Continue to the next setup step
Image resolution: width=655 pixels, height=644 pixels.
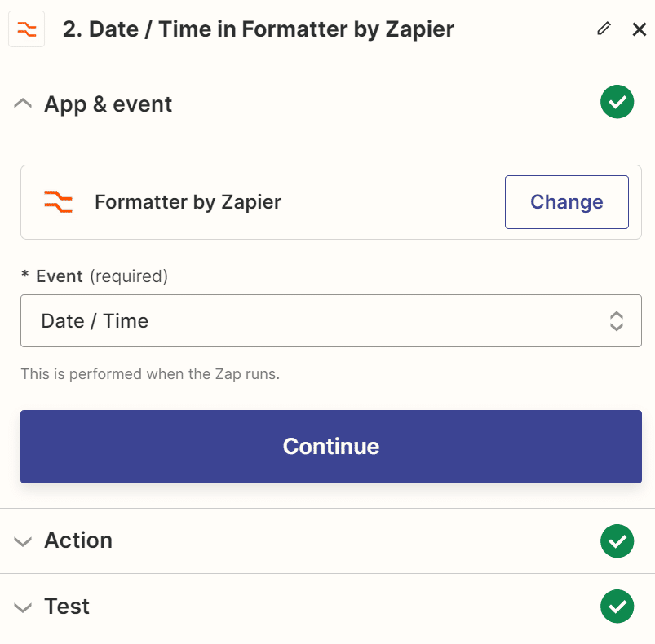coord(331,447)
